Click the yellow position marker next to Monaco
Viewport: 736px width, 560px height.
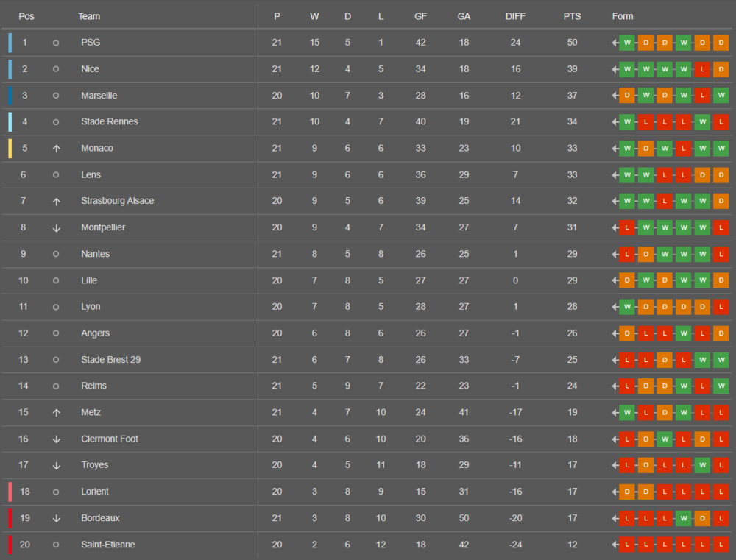(x=10, y=148)
